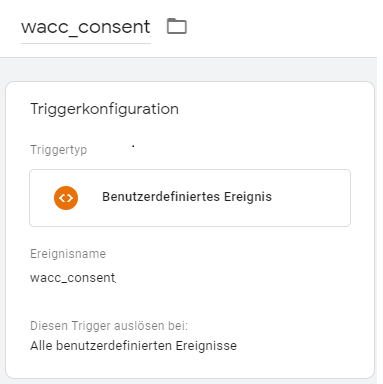Click the Benutzerdefiniertes Ereignis label text
This screenshot has width=383, height=384.
point(187,197)
